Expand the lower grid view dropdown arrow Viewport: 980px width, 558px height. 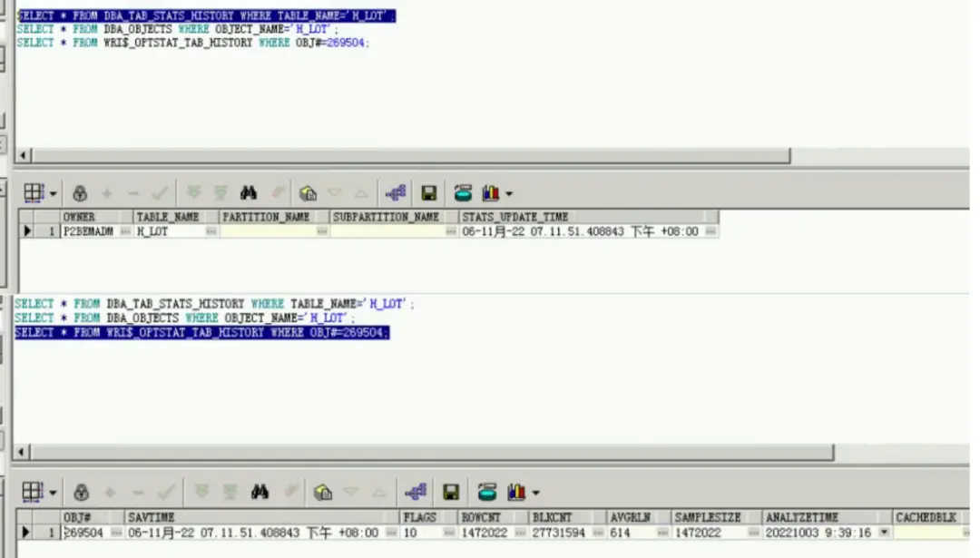[x=54, y=493]
